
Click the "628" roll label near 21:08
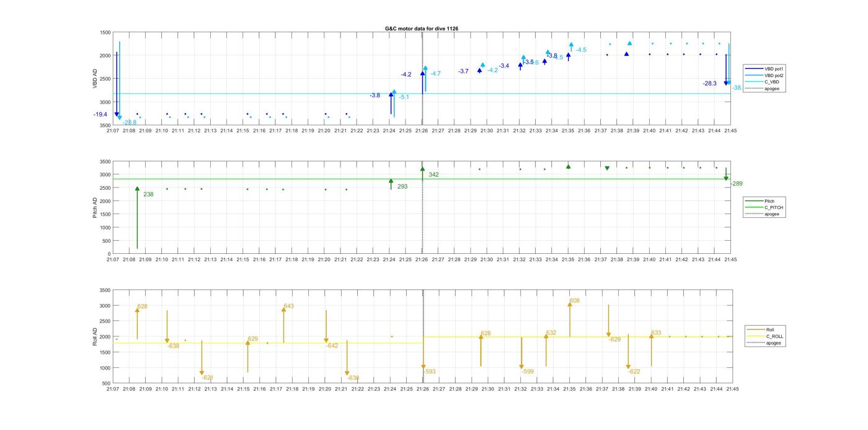[143, 307]
